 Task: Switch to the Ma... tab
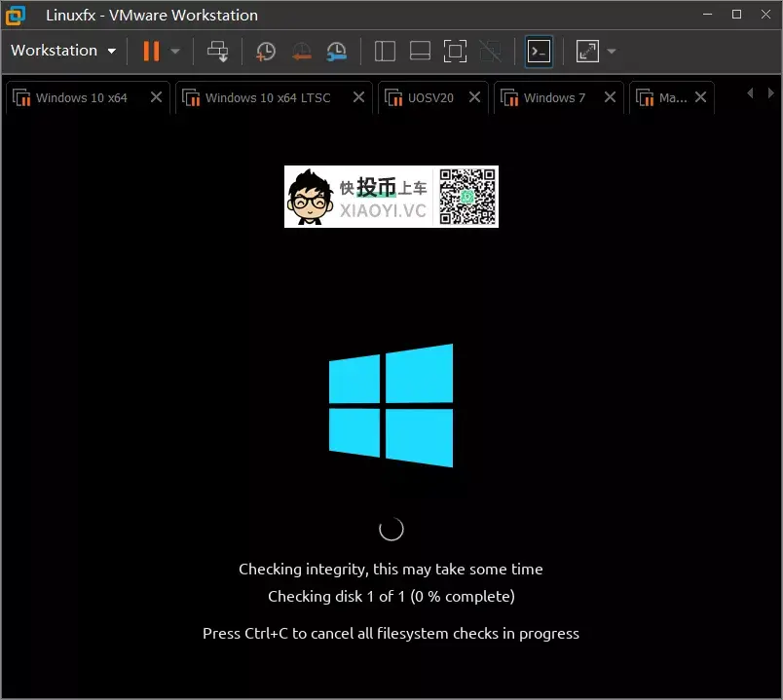click(672, 98)
